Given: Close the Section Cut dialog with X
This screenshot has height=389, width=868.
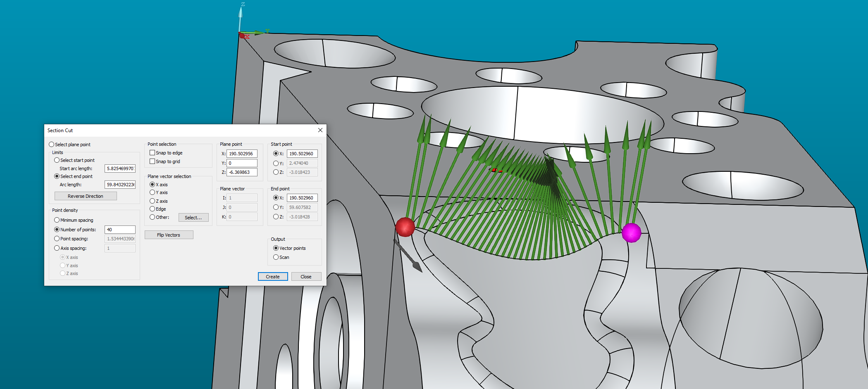Looking at the screenshot, I should (320, 130).
